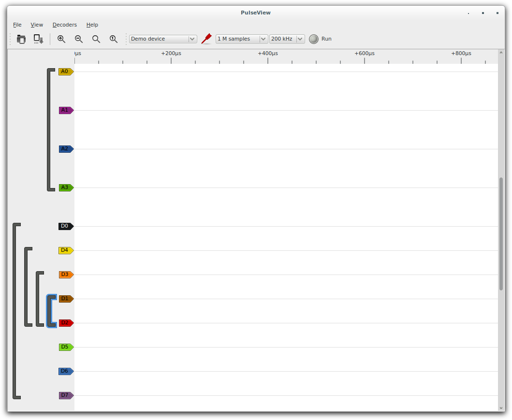Zoom in using the magnifier plus icon
The width and height of the screenshot is (512, 420).
coord(61,39)
